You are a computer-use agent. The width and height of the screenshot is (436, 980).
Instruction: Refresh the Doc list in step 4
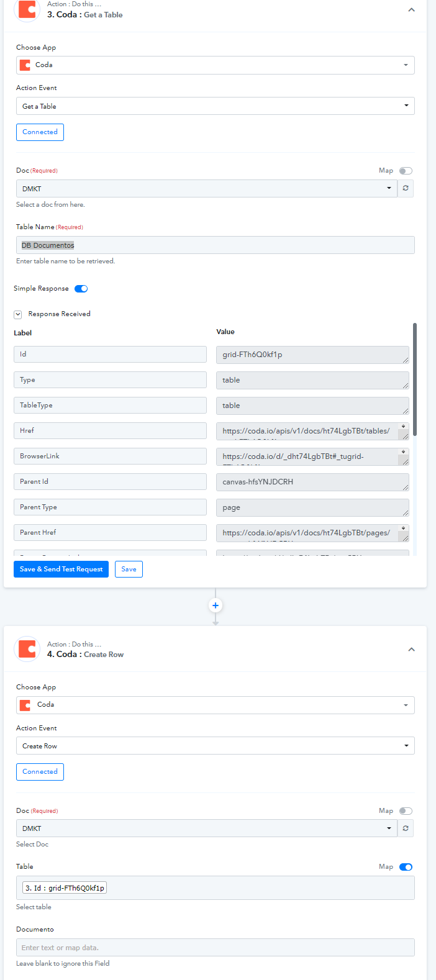406,828
